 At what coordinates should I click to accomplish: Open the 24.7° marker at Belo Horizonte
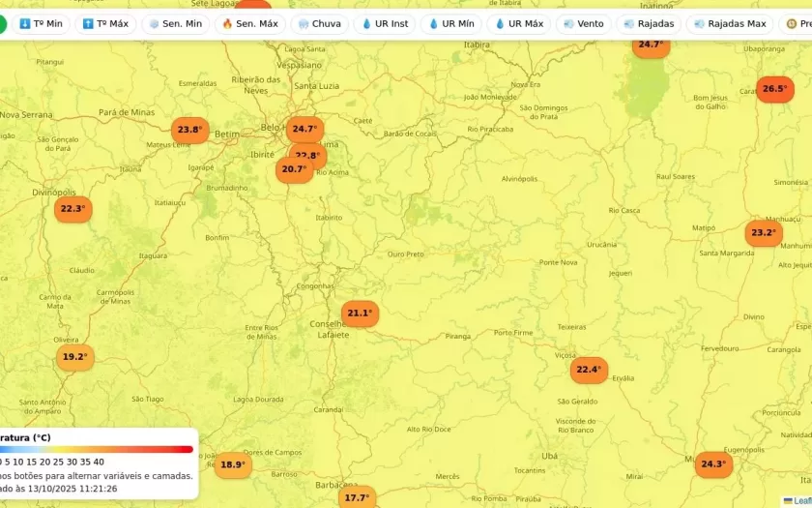[x=305, y=129]
